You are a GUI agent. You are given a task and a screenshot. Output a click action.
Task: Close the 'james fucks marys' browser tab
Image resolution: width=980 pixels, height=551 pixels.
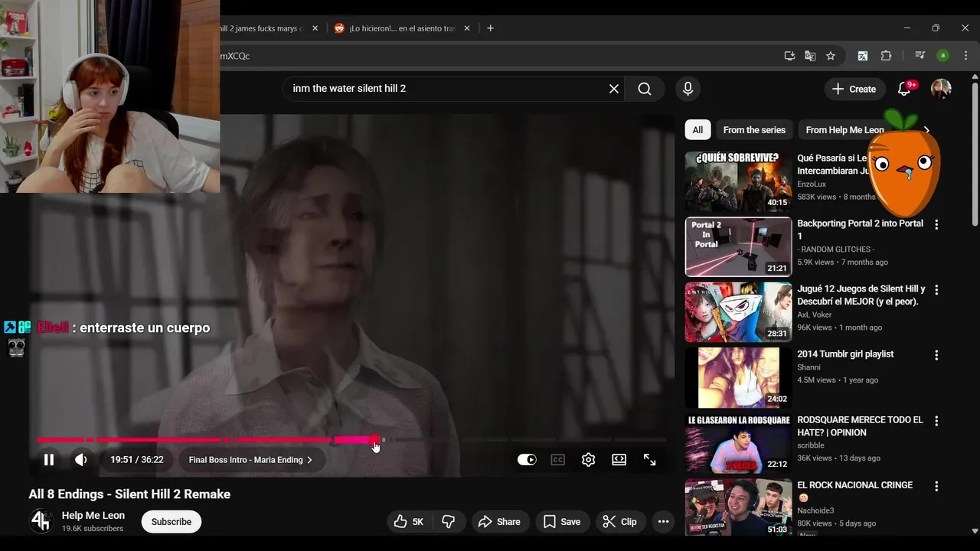[x=314, y=28]
